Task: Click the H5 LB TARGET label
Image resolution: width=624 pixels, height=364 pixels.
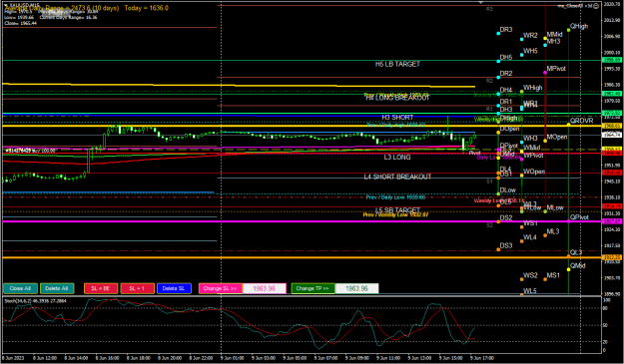Action: [397, 64]
